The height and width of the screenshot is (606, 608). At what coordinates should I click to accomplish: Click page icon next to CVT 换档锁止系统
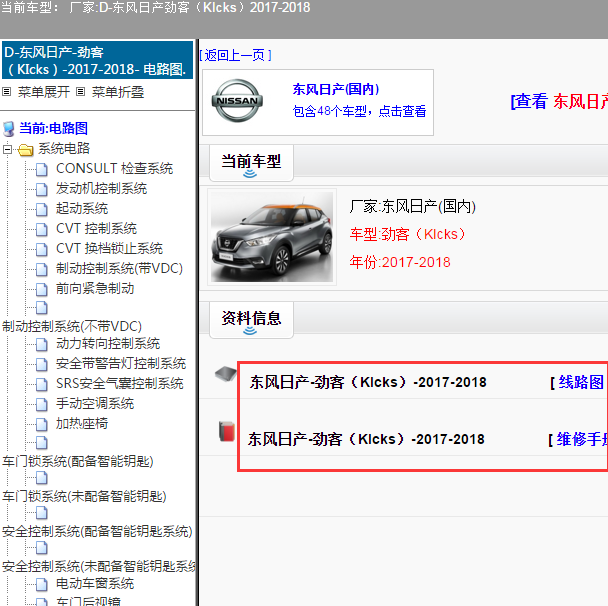(41, 249)
